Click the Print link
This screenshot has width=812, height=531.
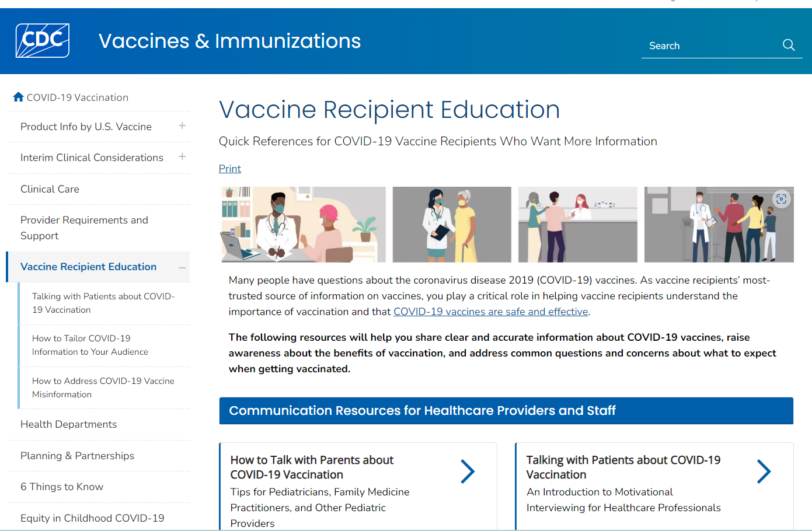tap(229, 168)
